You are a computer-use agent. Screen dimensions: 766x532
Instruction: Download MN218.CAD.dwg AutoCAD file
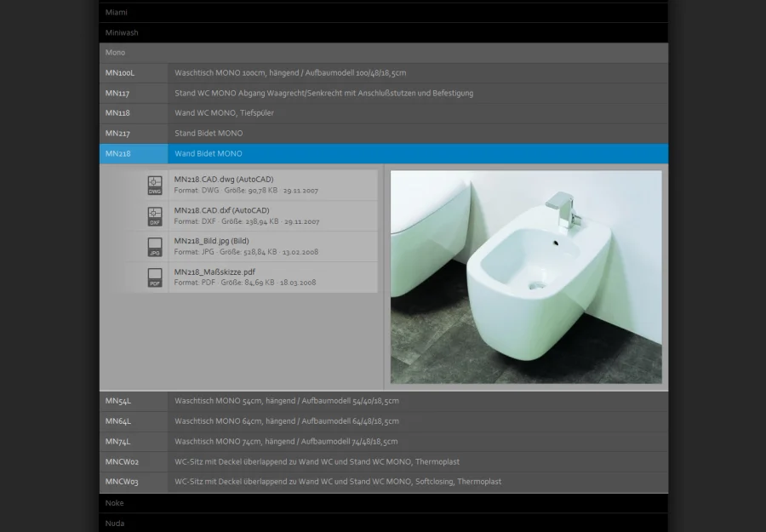pyautogui.click(x=223, y=180)
